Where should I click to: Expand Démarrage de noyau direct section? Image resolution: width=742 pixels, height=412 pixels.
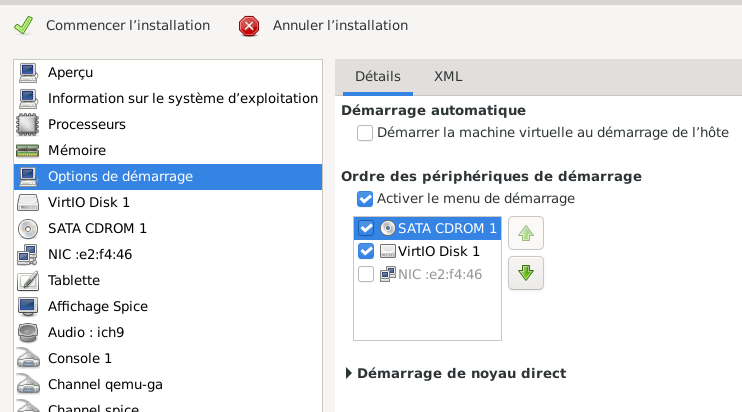click(349, 373)
